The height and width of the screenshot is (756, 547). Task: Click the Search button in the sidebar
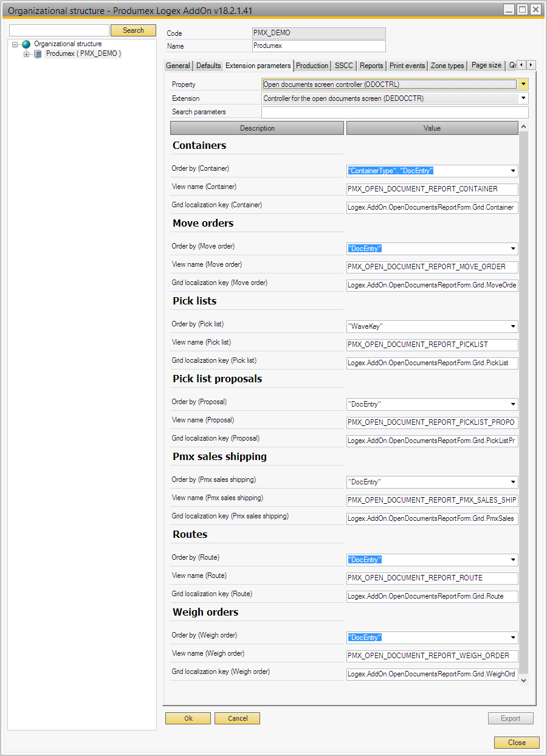coord(133,30)
